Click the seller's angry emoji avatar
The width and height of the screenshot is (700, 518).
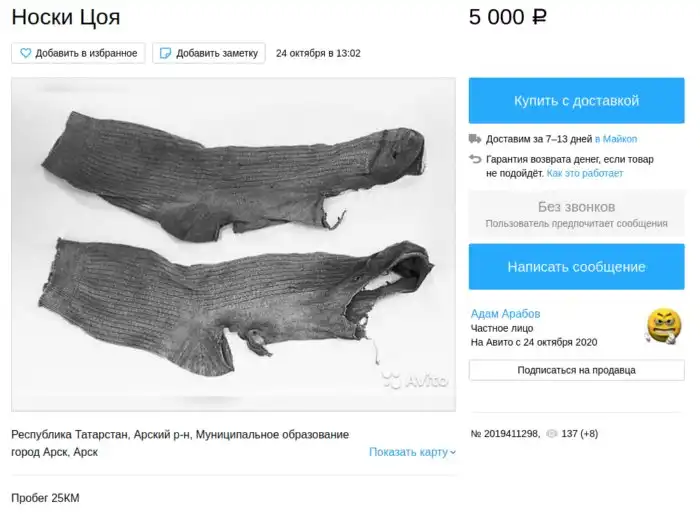pos(664,326)
